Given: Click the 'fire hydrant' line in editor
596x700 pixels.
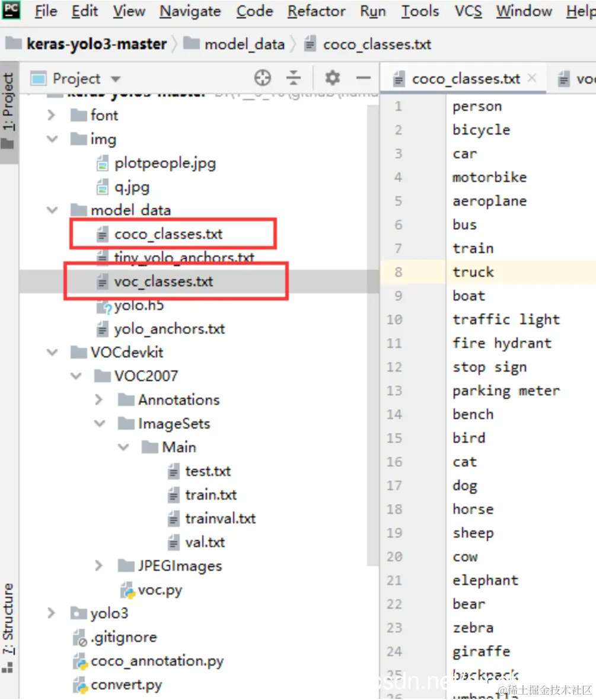Looking at the screenshot, I should [502, 343].
